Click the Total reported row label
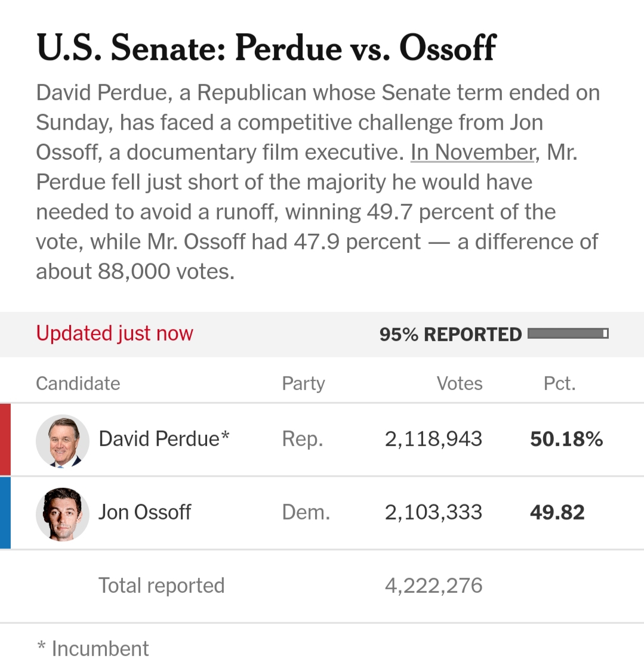 [161, 586]
